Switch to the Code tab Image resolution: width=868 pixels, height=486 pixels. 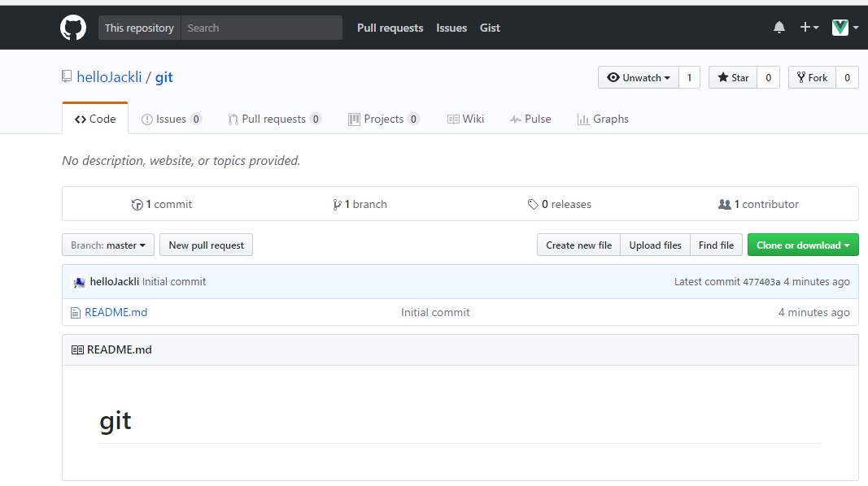point(95,119)
